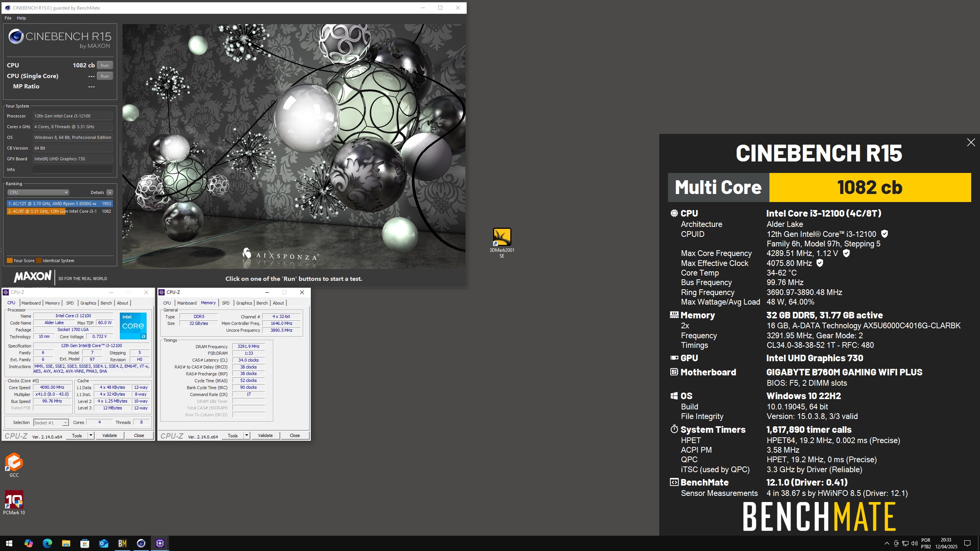
Task: Open the Windows Start menu
Action: pyautogui.click(x=9, y=543)
